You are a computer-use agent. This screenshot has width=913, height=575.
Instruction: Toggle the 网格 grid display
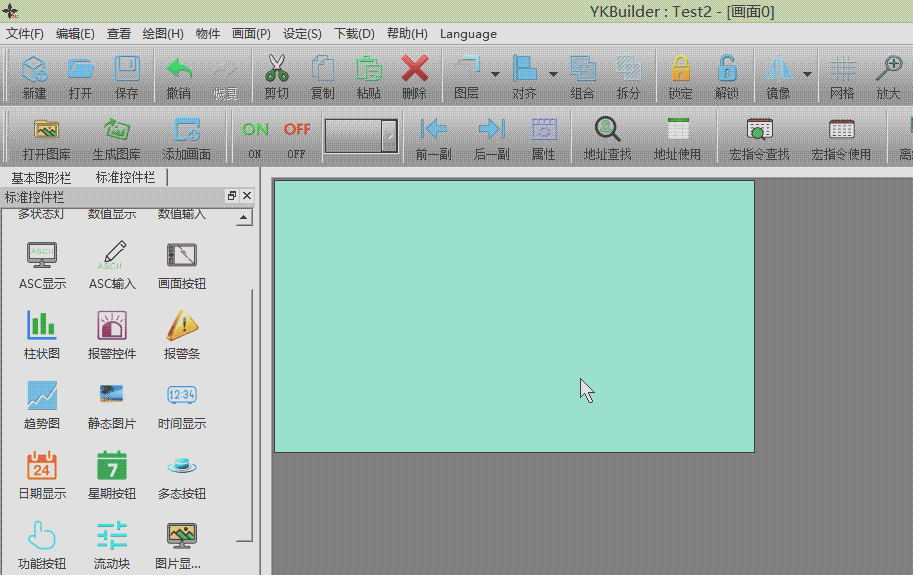(x=842, y=70)
